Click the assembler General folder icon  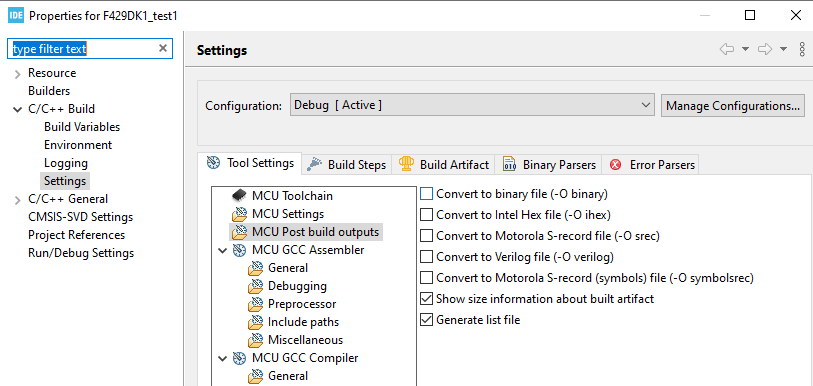click(256, 268)
